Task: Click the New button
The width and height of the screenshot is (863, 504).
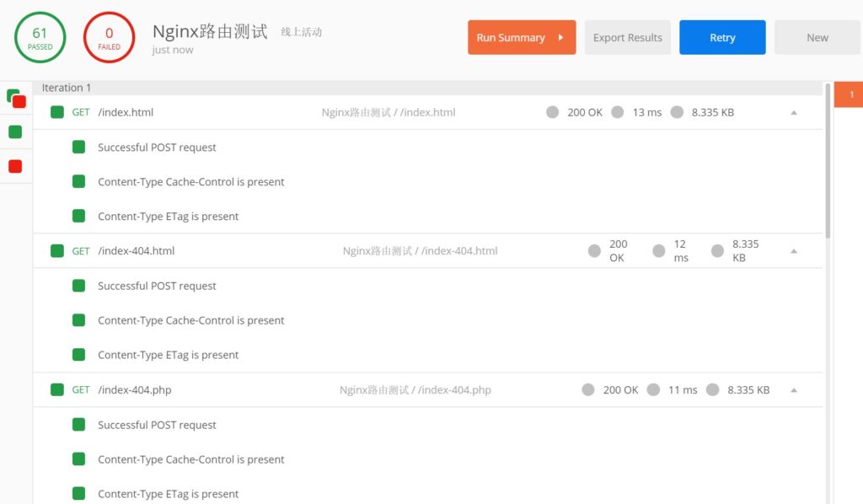Action: 817,38
